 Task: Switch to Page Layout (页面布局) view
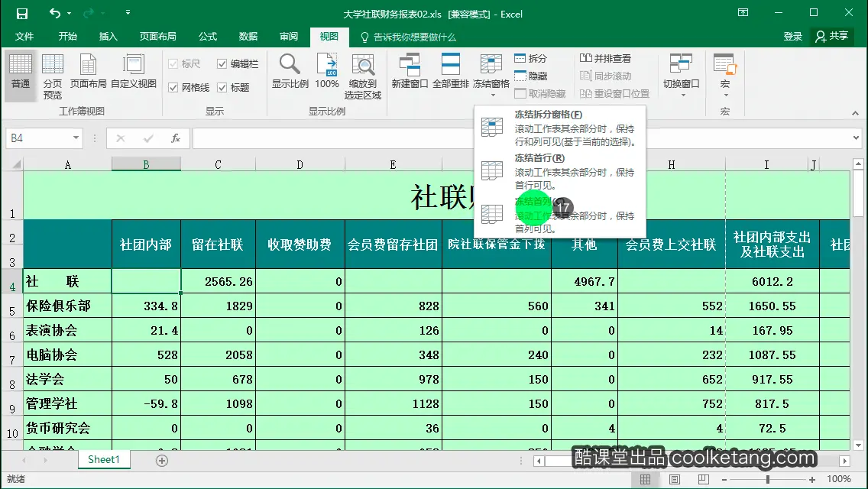88,72
